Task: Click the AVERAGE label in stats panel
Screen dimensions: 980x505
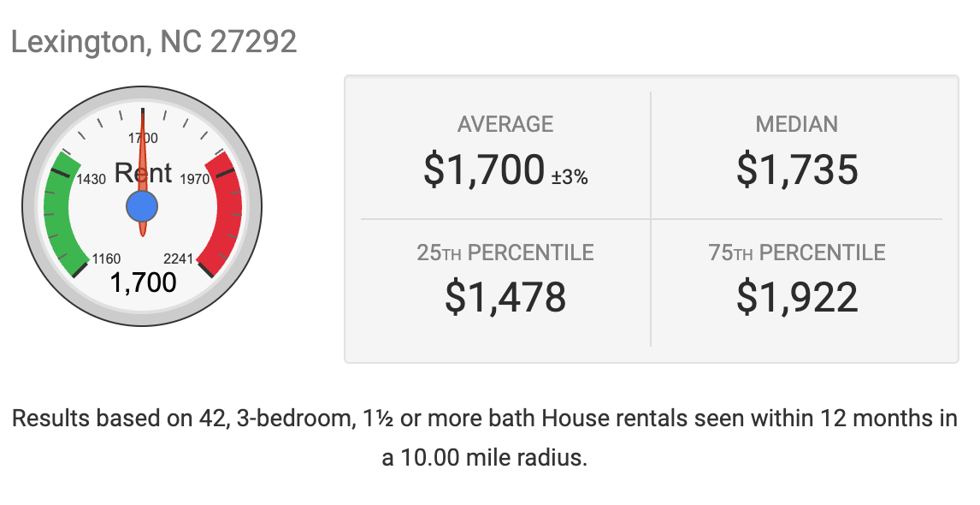Action: click(x=505, y=124)
